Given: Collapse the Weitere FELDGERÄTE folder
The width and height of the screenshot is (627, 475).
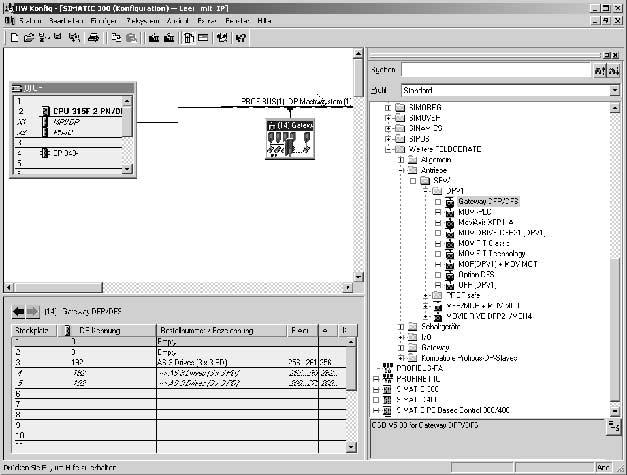Looking at the screenshot, I should click(x=387, y=150).
